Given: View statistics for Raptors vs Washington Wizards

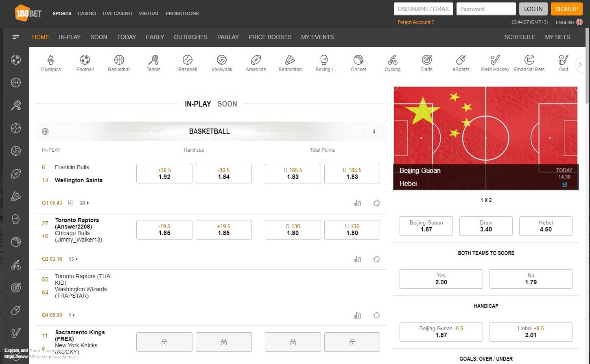Looking at the screenshot, I should [x=357, y=315].
